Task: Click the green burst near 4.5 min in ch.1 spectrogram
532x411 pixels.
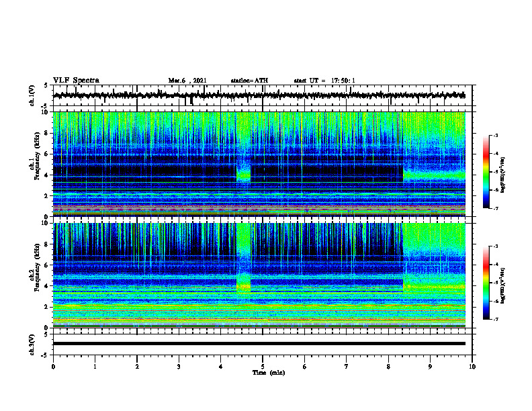Action: coord(244,175)
